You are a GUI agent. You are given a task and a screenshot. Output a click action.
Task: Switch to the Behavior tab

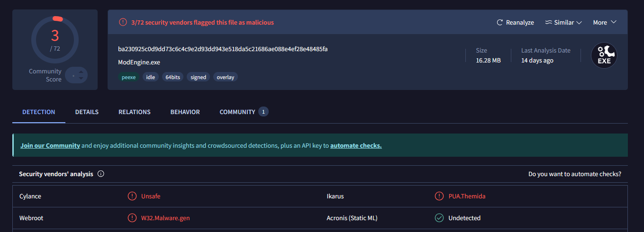click(x=185, y=112)
